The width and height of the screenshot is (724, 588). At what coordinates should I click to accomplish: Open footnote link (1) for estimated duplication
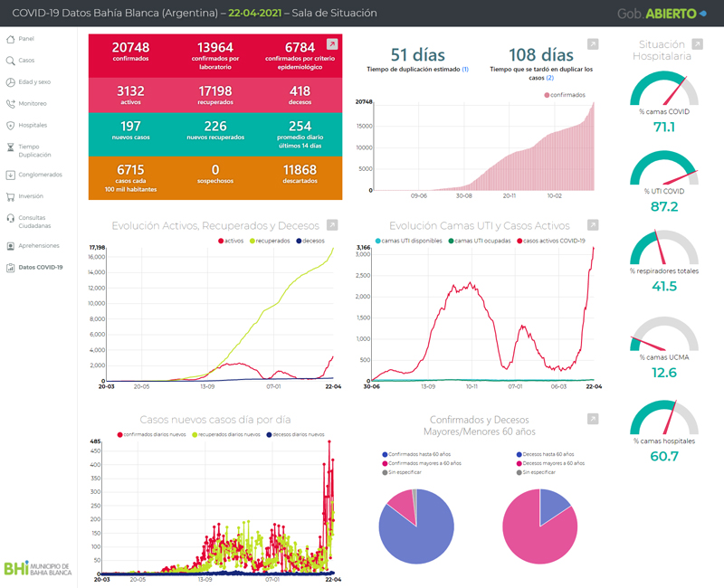tap(465, 70)
